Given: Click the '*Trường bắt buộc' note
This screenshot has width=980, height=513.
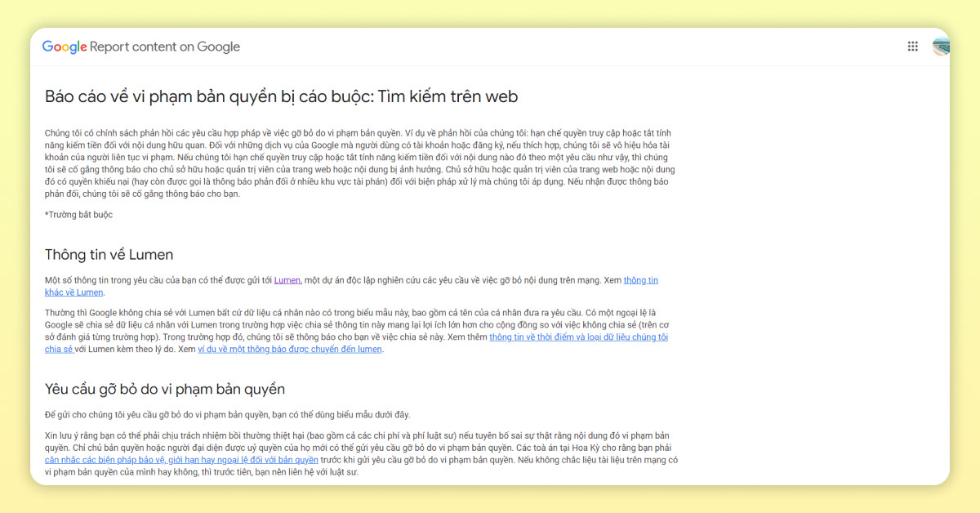Looking at the screenshot, I should [x=78, y=214].
